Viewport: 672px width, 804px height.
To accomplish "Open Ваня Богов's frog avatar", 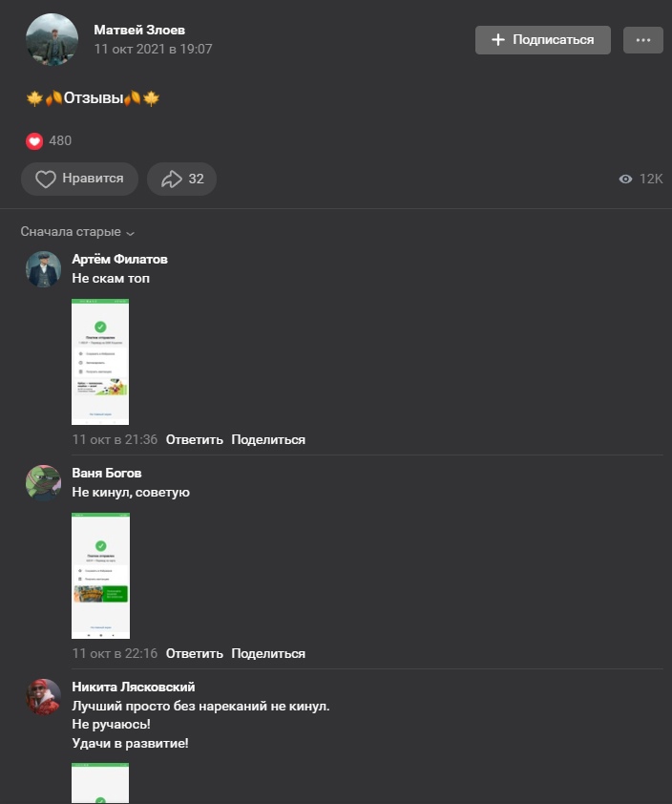I will pos(44,483).
